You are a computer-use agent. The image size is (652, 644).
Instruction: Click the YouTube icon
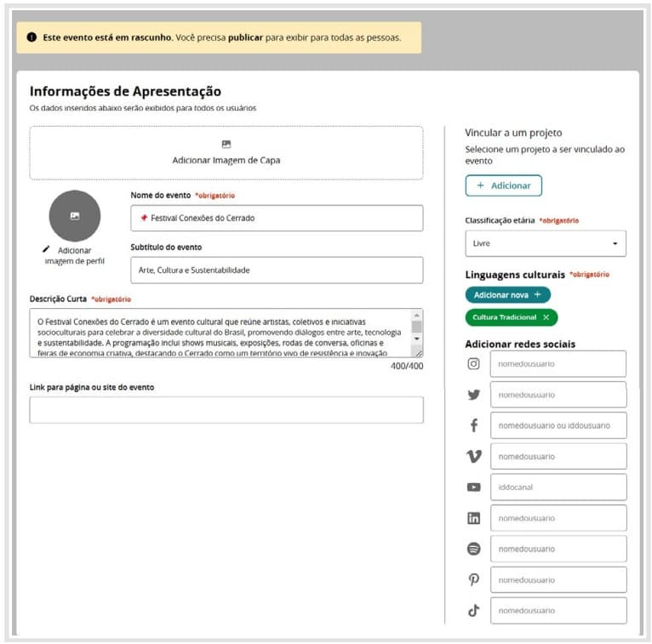[x=474, y=487]
